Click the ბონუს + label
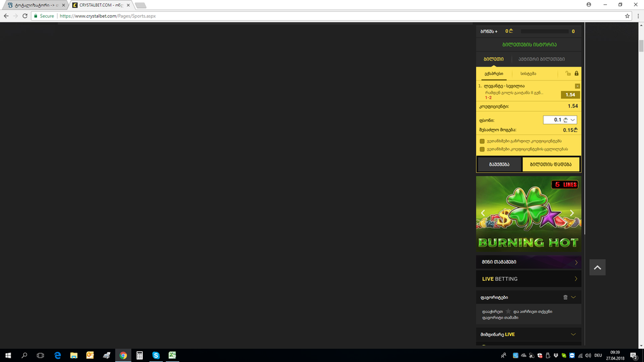This screenshot has height=362, width=644. point(489,31)
